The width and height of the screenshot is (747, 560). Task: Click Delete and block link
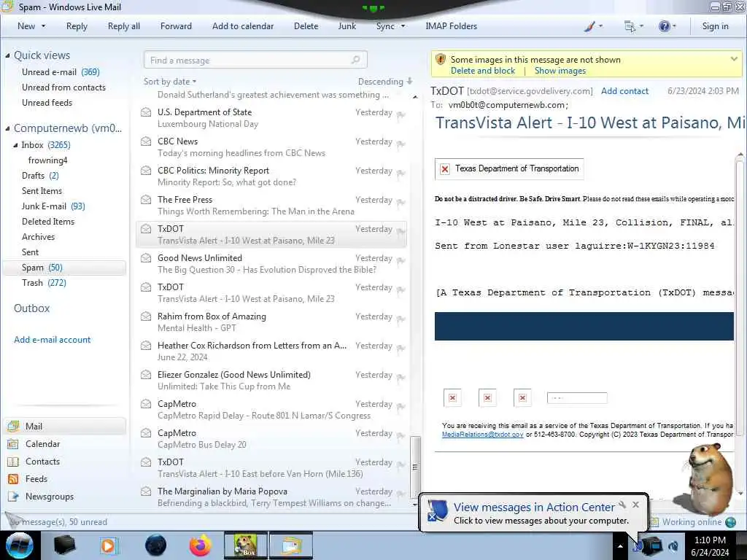coord(483,71)
